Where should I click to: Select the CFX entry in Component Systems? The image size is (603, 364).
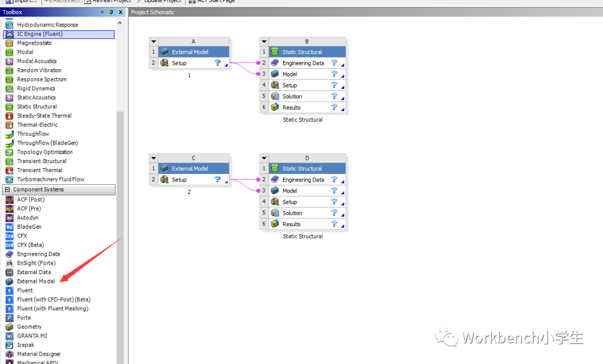click(x=22, y=236)
